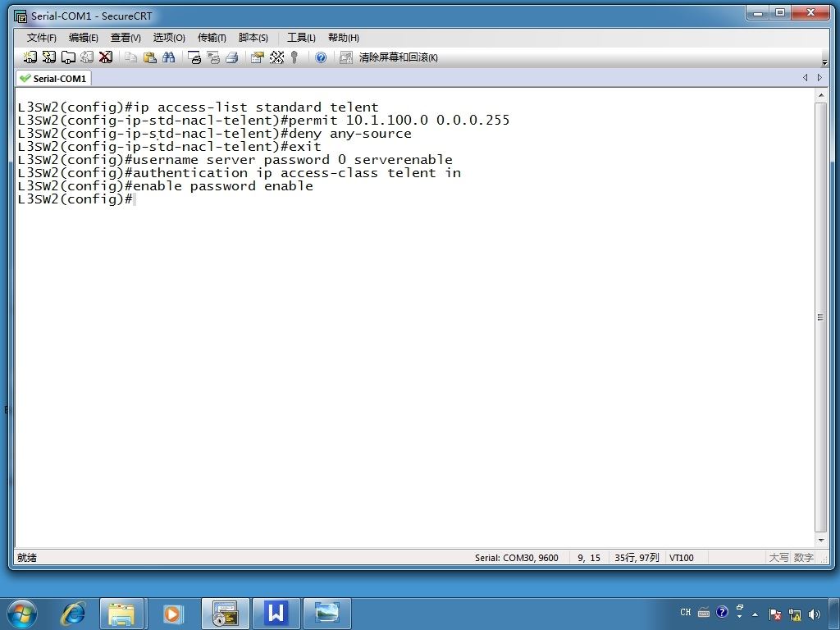Click the SecureCRT taskbar button
This screenshot has height=630, width=840.
(x=225, y=614)
